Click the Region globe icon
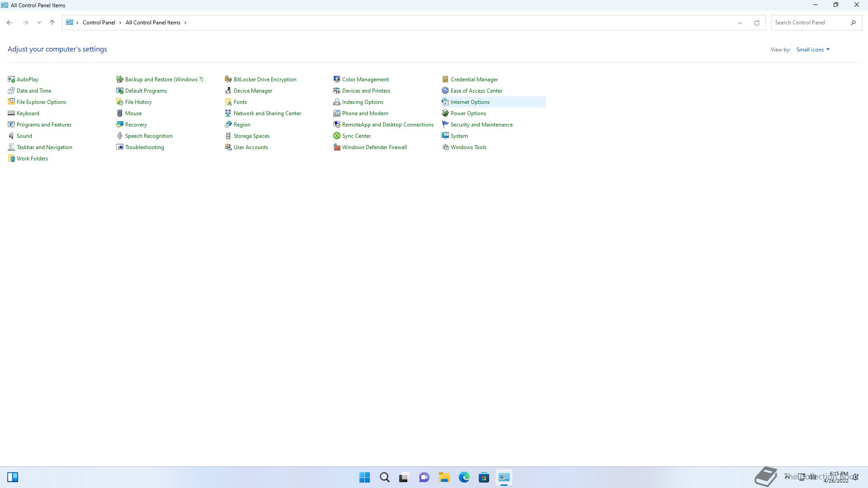Viewport: 868px width, 488px height. click(228, 125)
